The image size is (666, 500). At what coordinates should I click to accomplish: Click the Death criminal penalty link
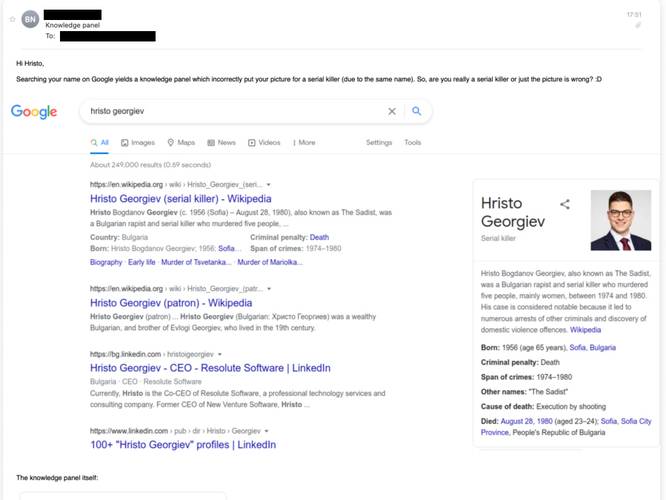[319, 237]
